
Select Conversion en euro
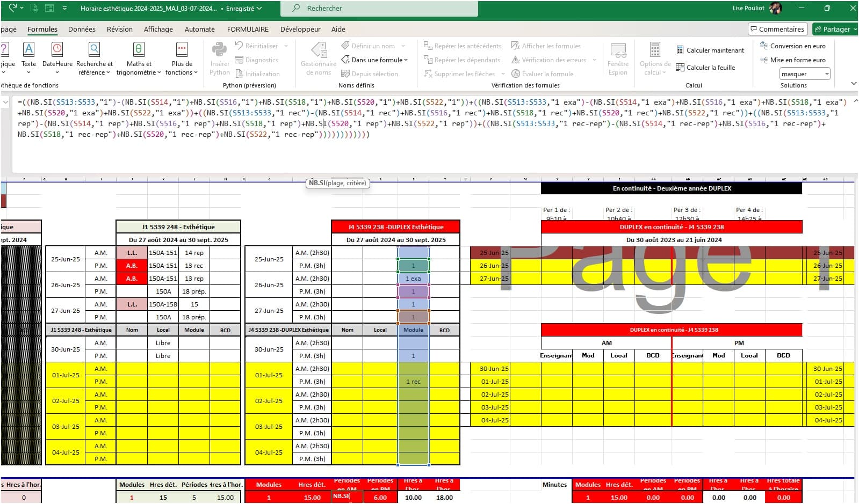793,46
